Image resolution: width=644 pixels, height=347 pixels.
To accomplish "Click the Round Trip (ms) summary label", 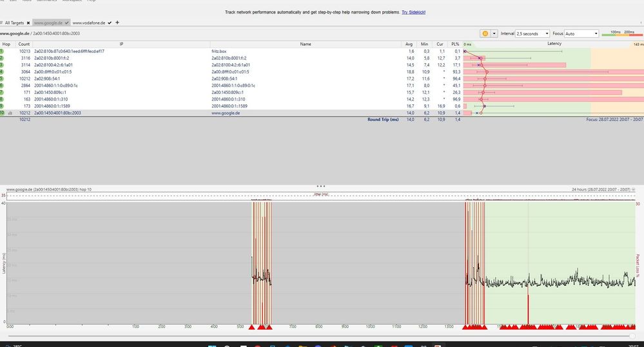I will [x=383, y=119].
